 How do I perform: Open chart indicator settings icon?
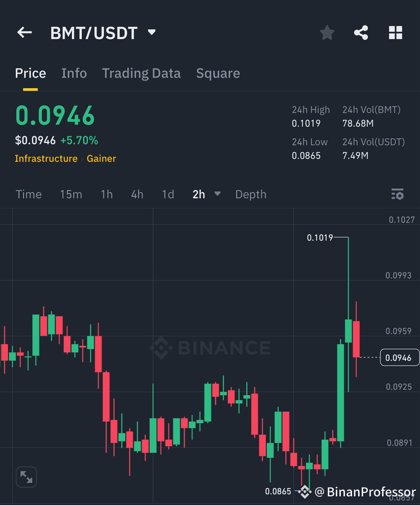398,194
